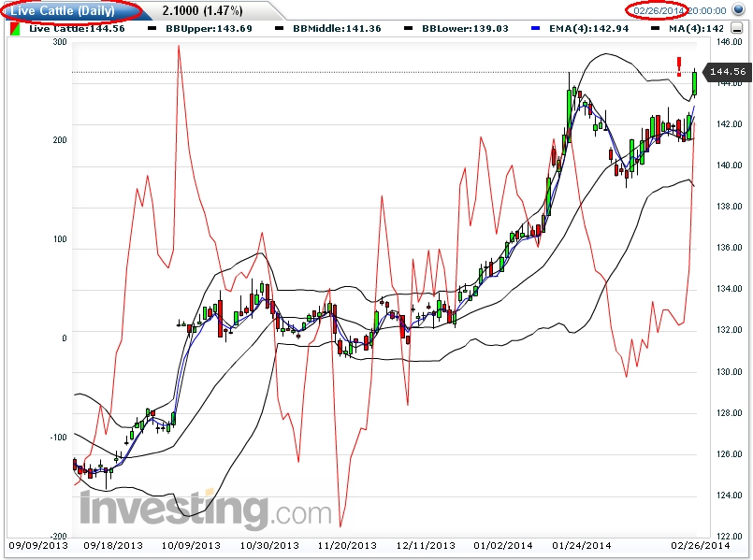Click the 138.00 price axis label
This screenshot has width=753, height=560.
(x=729, y=207)
